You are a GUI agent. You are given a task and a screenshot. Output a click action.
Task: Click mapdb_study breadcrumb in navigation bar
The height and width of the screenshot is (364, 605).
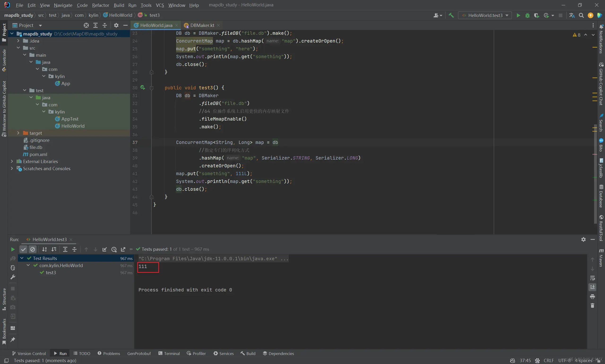19,15
